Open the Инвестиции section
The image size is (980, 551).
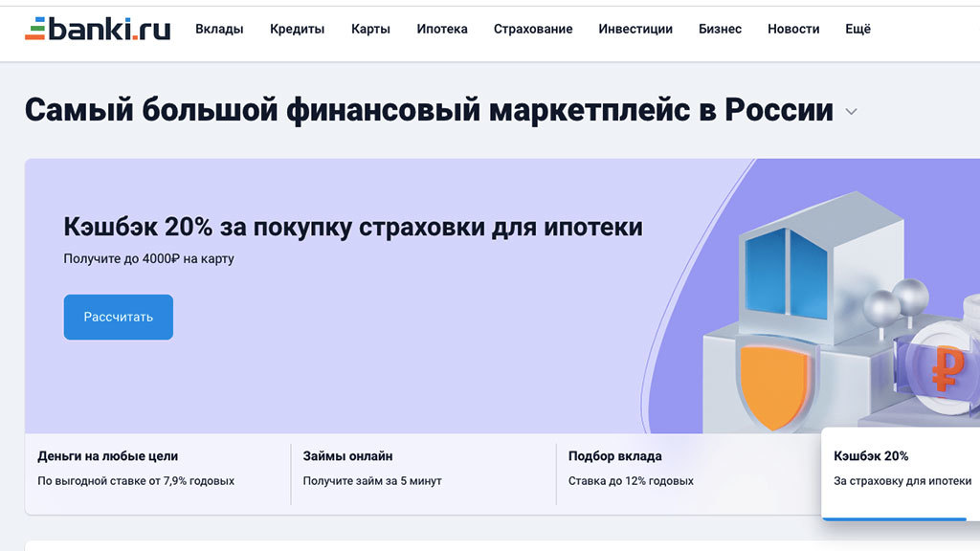pos(635,29)
